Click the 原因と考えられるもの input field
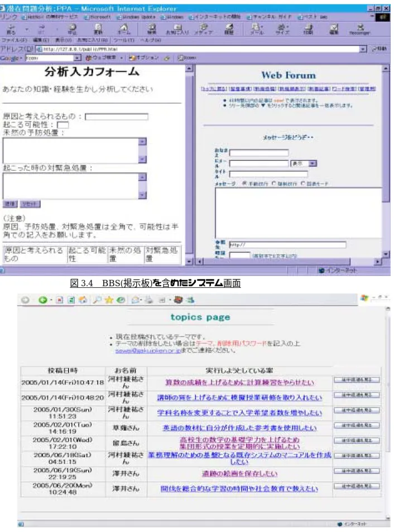 [x=117, y=117]
